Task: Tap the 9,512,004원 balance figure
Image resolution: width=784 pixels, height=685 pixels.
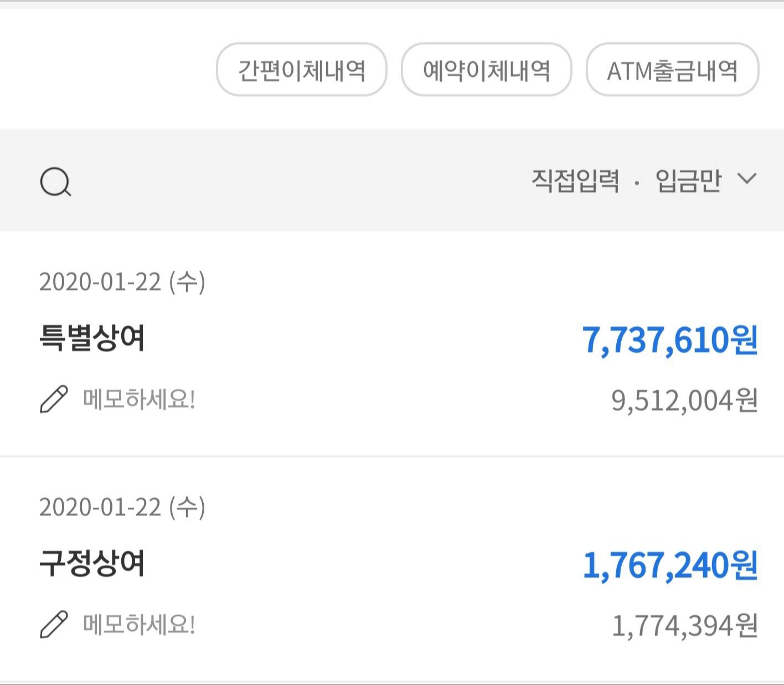Action: tap(684, 400)
